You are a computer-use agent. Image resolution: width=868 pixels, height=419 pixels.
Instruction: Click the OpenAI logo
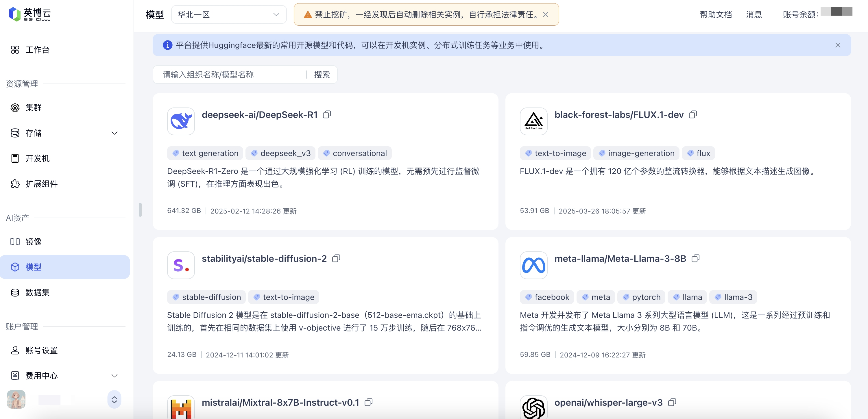tap(534, 407)
